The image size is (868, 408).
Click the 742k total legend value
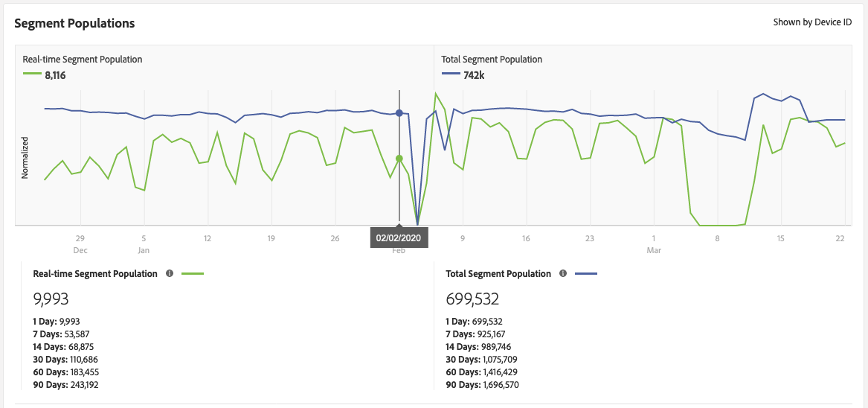click(x=473, y=74)
